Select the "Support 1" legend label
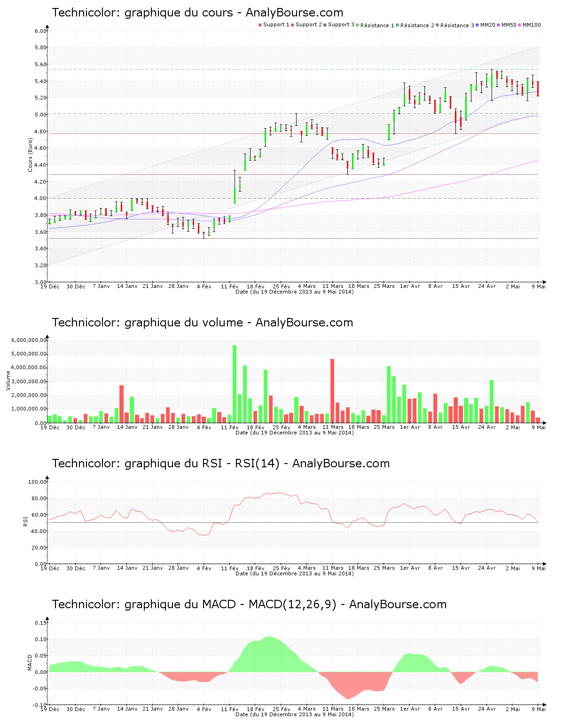Viewport: 564px width, 728px height. [276, 25]
